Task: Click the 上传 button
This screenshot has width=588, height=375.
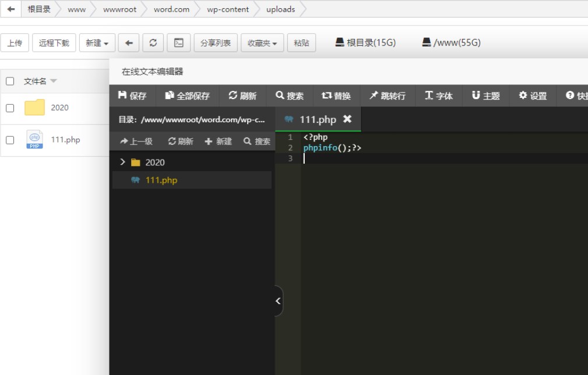Action: (15, 43)
